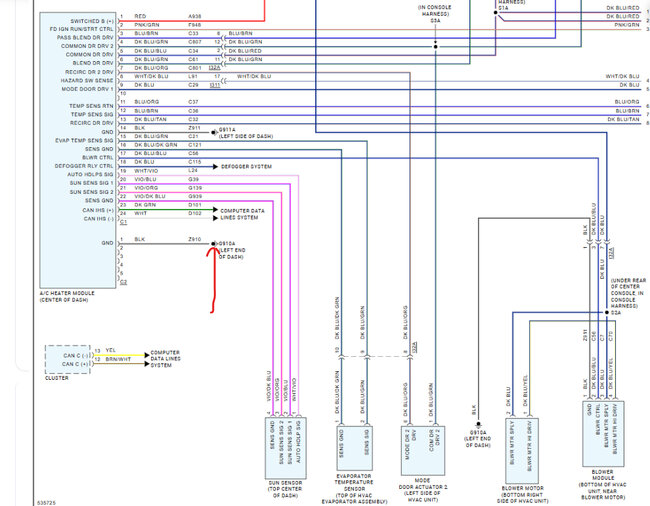Click the dashed CLUSTER component box
The image size is (650, 506).
pos(68,360)
